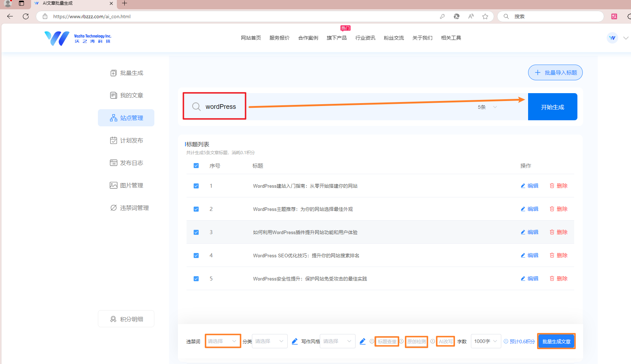This screenshot has width=631, height=364.
Task: Click pencil icon after 写作风格 dropdown
Action: 363,341
